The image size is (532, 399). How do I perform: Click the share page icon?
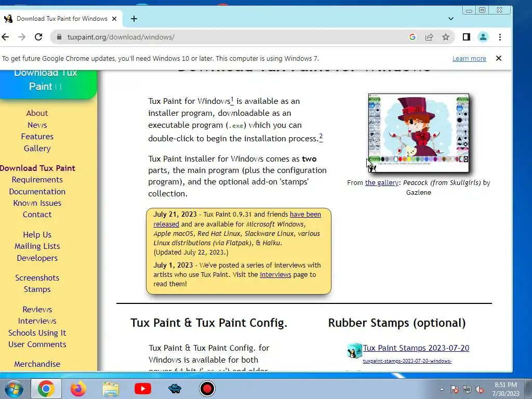coord(429,37)
